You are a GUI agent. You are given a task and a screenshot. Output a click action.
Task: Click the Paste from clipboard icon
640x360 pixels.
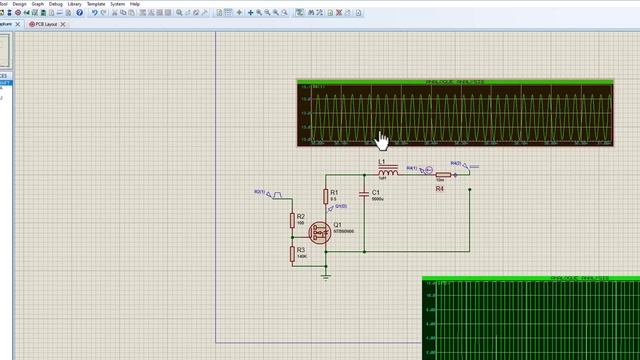[x=131, y=13]
